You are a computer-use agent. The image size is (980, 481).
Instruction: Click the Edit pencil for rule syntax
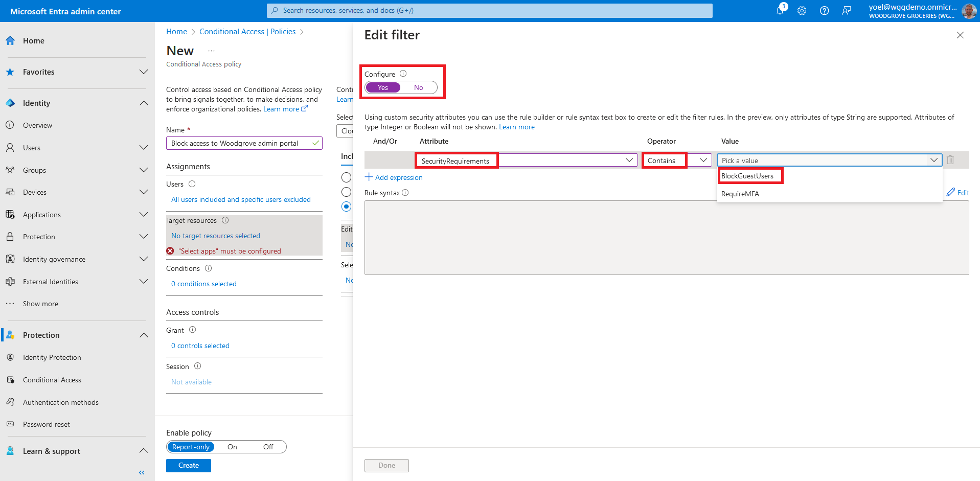(x=958, y=193)
